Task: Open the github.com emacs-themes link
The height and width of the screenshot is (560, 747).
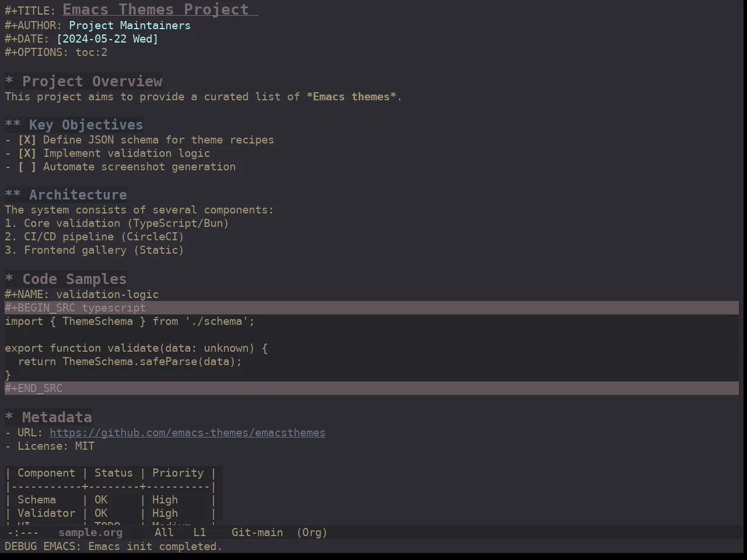Action: [187, 433]
